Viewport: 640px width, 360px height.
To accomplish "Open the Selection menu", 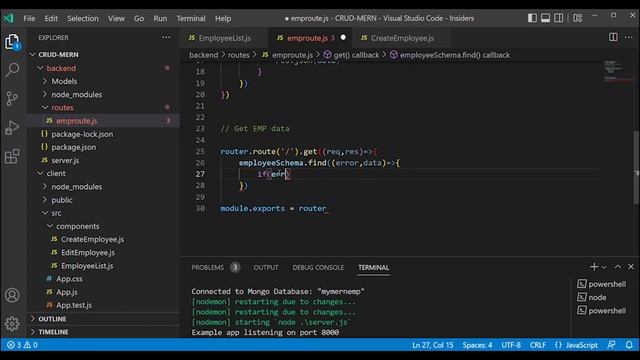I will click(x=83, y=18).
